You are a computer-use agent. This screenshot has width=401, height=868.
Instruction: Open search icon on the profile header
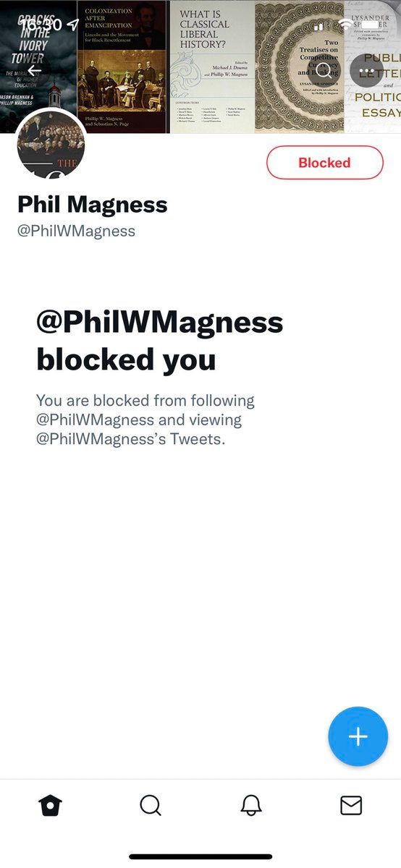(x=323, y=70)
